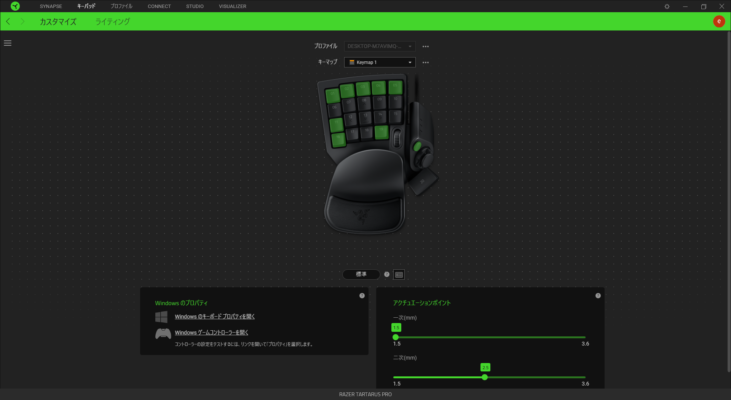Image resolution: width=731 pixels, height=400 pixels.
Task: Go back with the left arrow
Action: [8, 21]
